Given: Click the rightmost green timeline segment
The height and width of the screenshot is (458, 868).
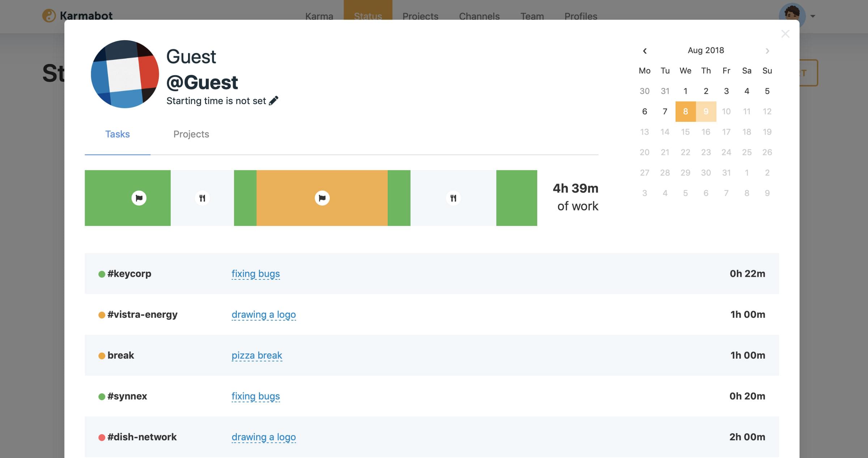Looking at the screenshot, I should [516, 198].
